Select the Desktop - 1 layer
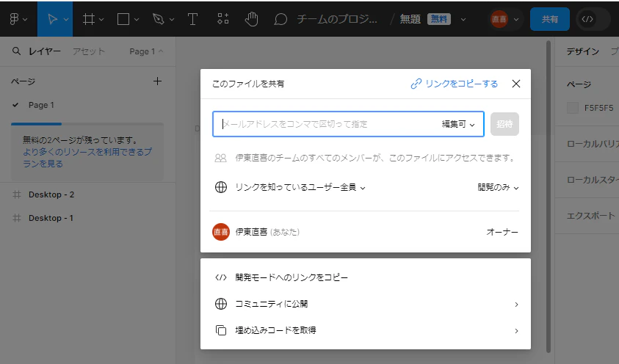The image size is (619, 364). pyautogui.click(x=51, y=218)
